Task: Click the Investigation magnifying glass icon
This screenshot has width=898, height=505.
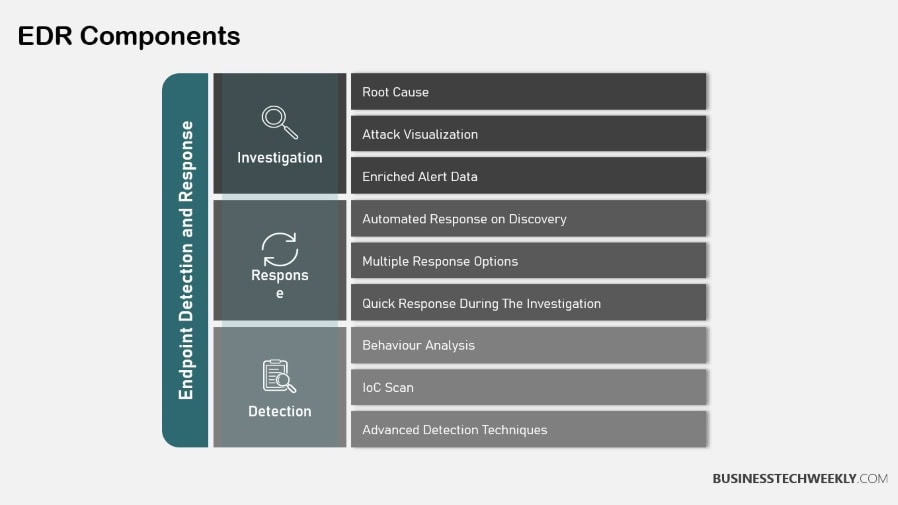Action: pos(279,122)
